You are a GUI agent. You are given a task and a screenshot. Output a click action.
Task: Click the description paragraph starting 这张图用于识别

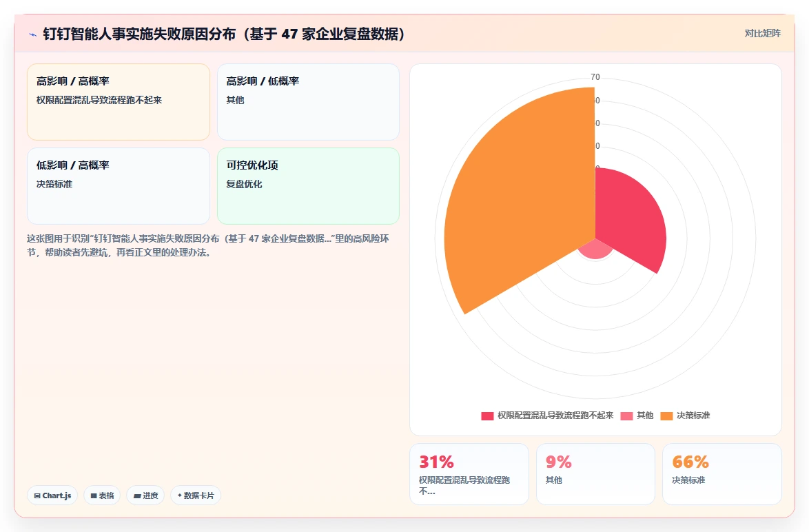point(208,245)
